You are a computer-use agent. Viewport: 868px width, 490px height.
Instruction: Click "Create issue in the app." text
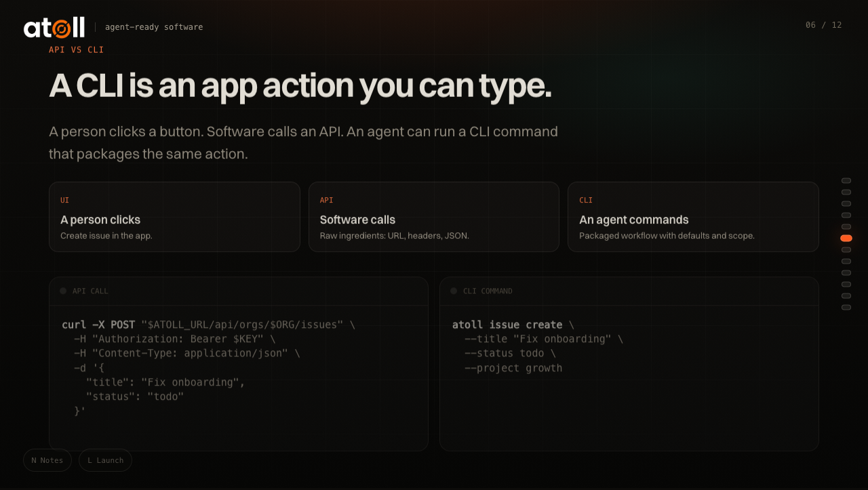click(x=106, y=236)
